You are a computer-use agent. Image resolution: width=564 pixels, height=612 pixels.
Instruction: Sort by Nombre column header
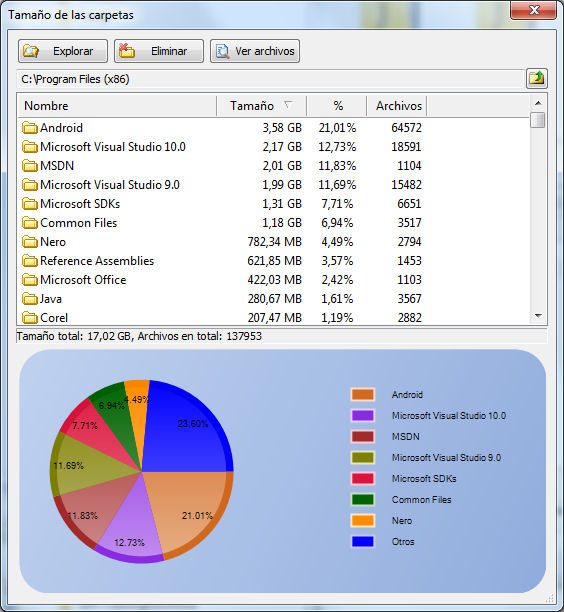click(x=117, y=106)
